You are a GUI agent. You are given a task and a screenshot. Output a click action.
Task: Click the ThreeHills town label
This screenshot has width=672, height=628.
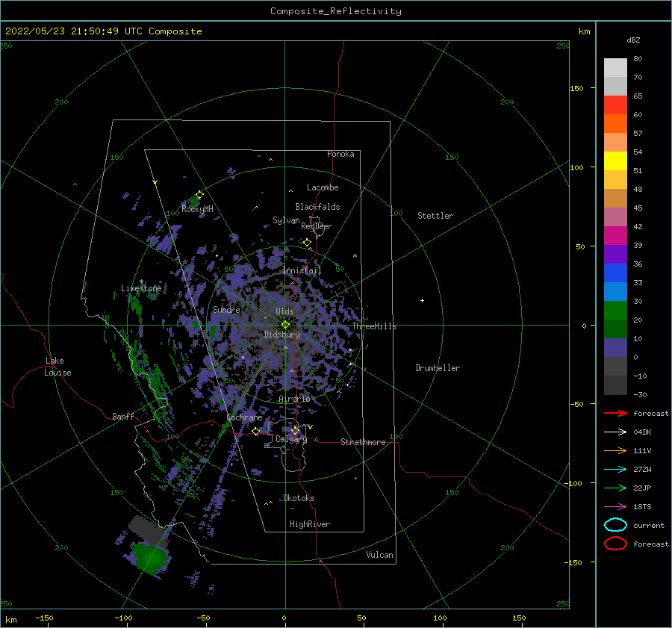[x=375, y=326]
